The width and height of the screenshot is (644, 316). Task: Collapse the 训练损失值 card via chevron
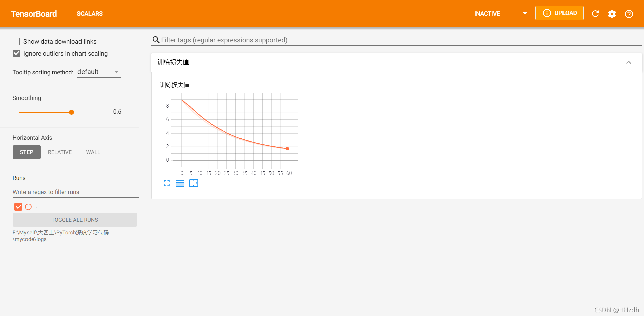629,62
